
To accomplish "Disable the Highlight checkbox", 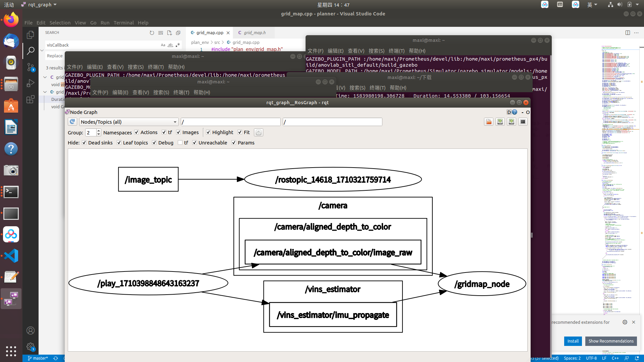I will pyautogui.click(x=208, y=132).
